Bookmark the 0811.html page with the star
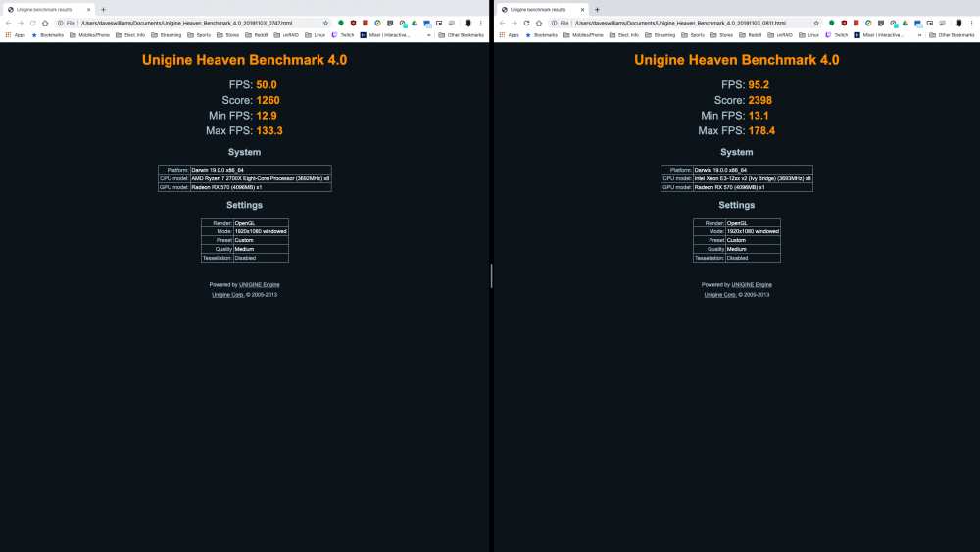 click(816, 24)
